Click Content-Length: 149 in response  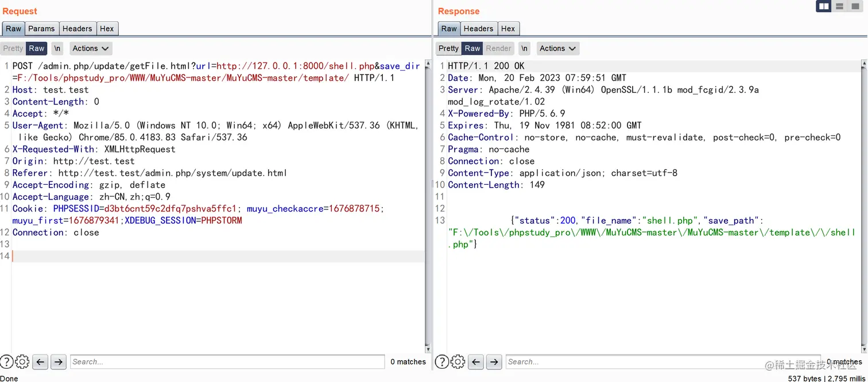point(497,185)
